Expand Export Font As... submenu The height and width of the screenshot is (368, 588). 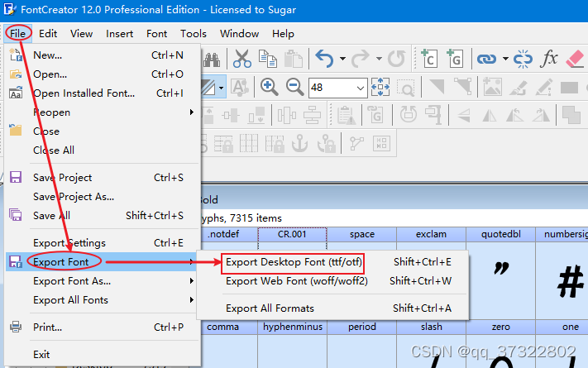click(103, 281)
